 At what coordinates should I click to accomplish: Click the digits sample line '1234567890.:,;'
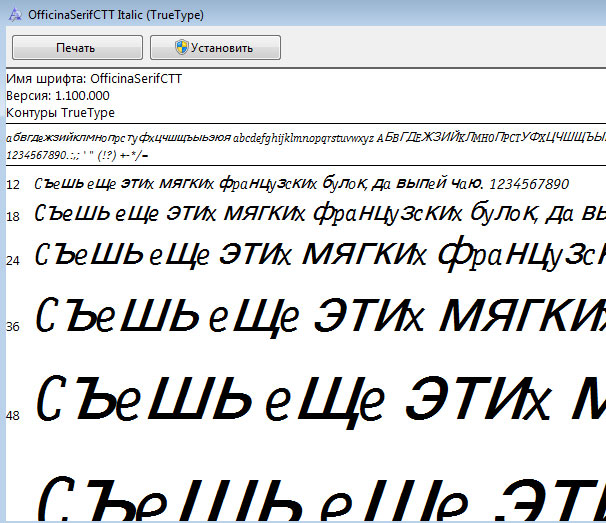pos(77,155)
